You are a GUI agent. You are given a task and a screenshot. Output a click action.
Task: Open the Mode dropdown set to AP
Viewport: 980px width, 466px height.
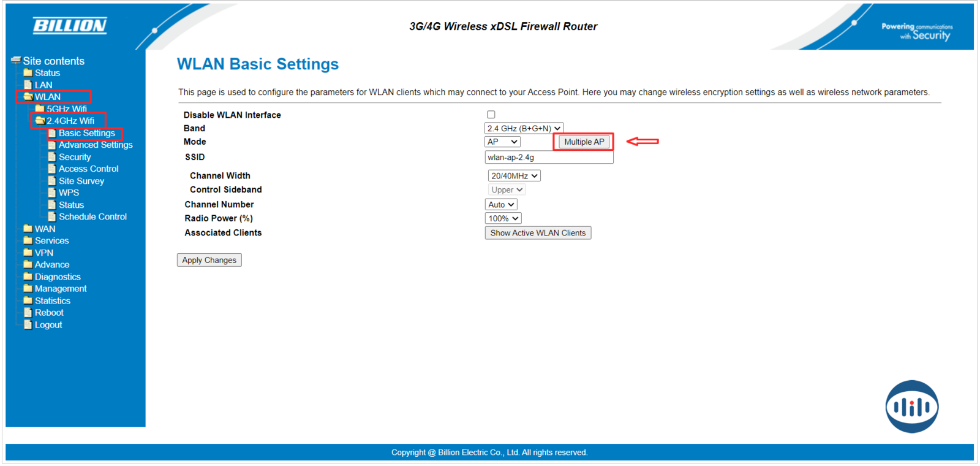(x=502, y=142)
